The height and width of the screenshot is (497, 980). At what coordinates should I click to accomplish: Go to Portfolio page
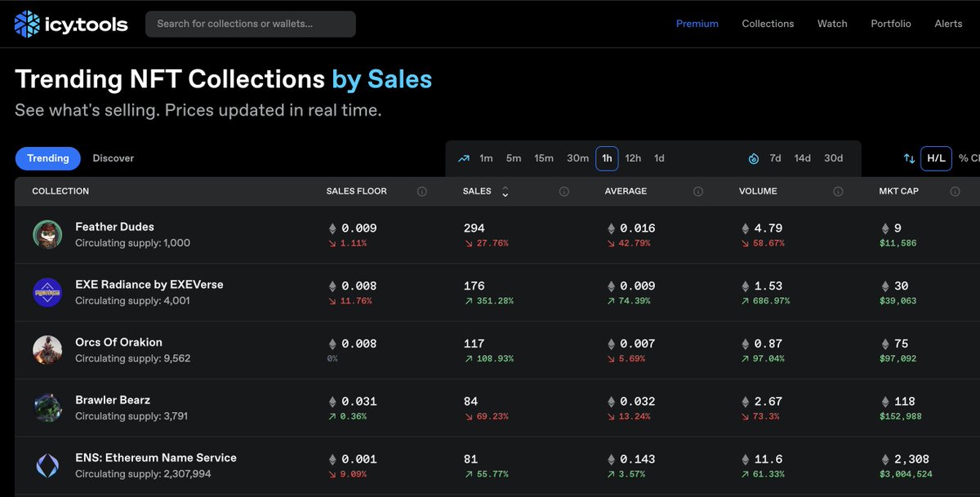pos(891,24)
